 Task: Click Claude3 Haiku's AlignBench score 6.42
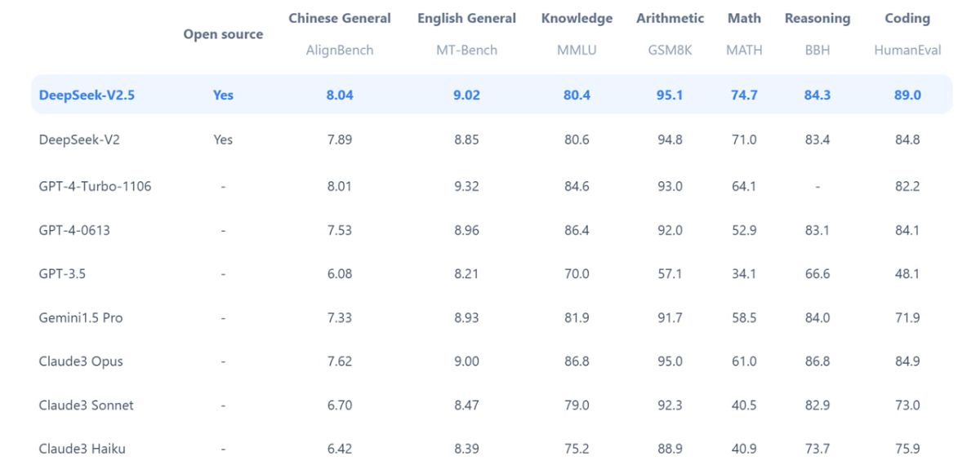tap(340, 449)
